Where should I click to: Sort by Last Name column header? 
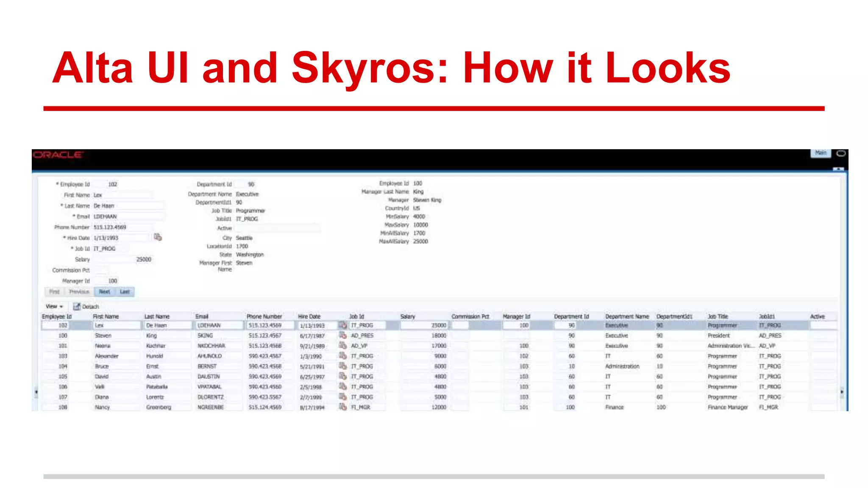pos(157,316)
